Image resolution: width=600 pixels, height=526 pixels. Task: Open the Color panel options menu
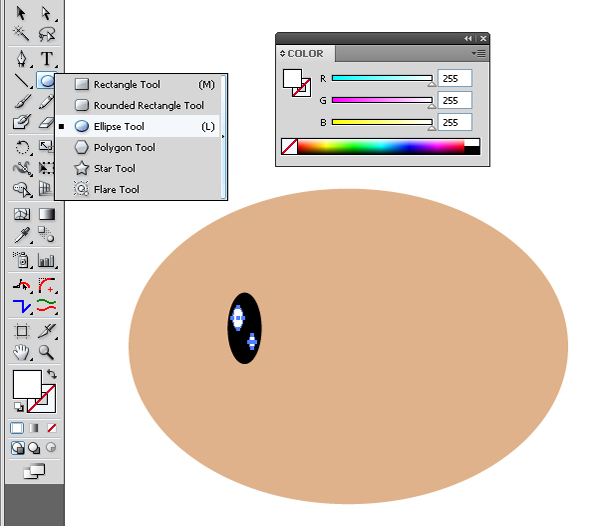pyautogui.click(x=479, y=54)
